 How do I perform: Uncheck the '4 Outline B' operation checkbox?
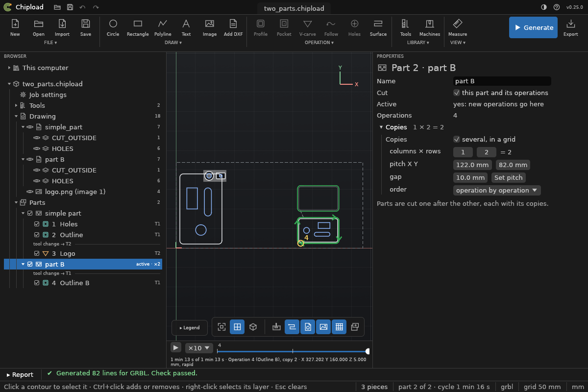point(37,283)
